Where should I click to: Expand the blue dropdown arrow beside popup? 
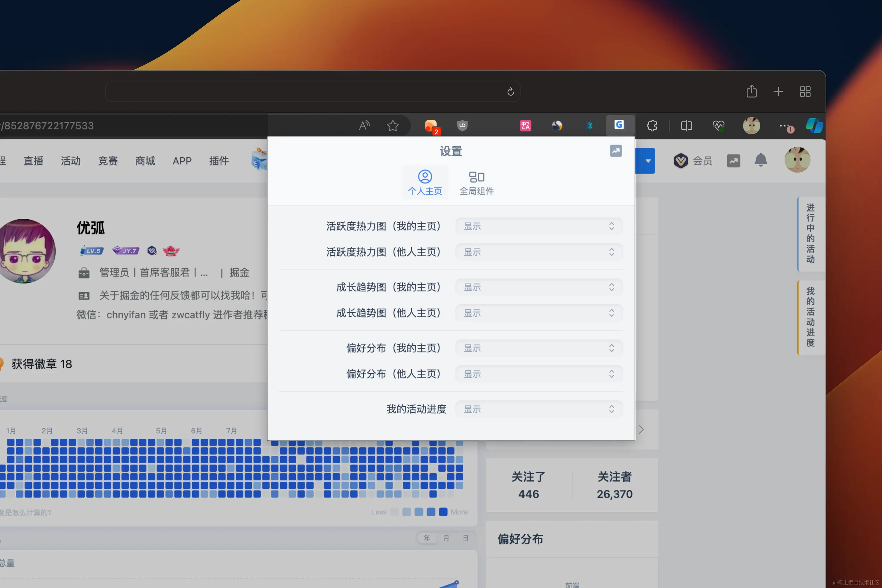pos(648,161)
